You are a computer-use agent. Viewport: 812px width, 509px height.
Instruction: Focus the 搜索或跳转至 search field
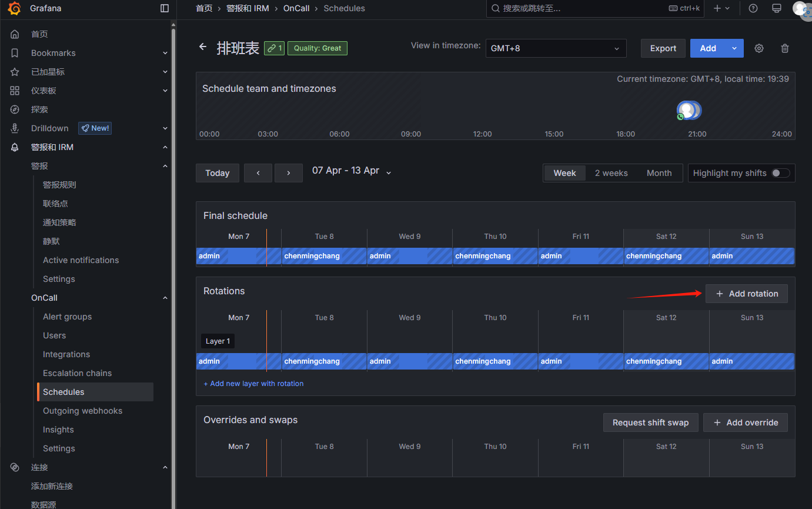[x=595, y=8]
